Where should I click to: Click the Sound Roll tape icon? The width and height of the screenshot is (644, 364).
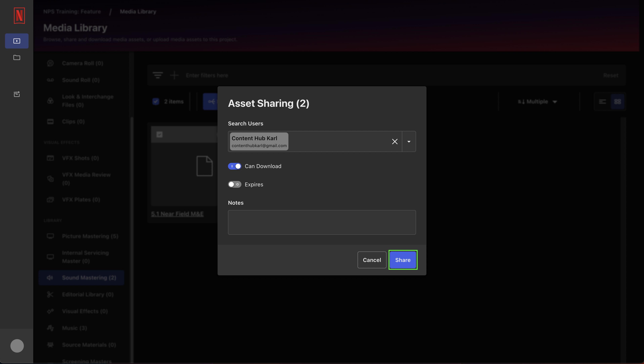[x=50, y=80]
